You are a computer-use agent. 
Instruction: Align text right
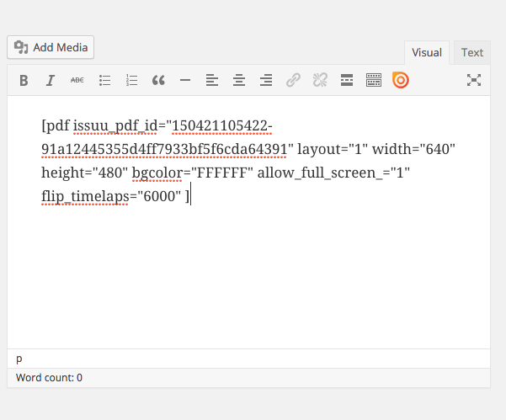pos(266,80)
